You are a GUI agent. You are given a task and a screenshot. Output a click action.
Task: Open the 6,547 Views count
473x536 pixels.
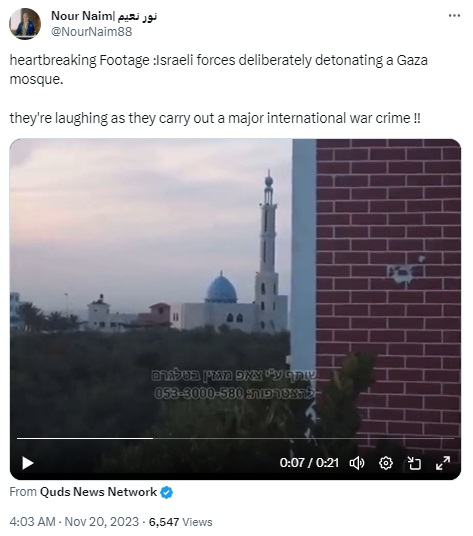(180, 522)
